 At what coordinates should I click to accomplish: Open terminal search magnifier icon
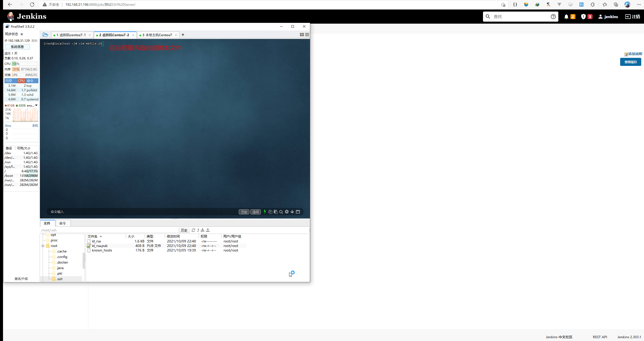281,212
